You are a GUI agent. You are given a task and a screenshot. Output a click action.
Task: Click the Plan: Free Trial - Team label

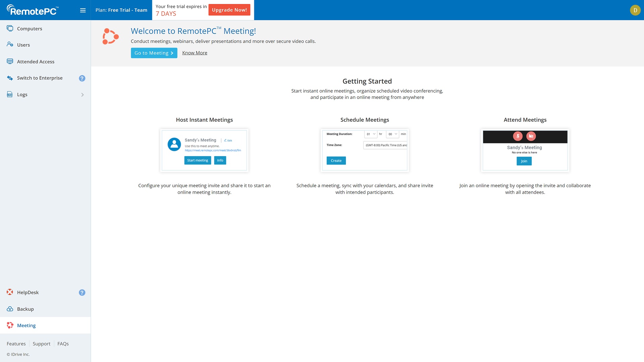point(121,10)
